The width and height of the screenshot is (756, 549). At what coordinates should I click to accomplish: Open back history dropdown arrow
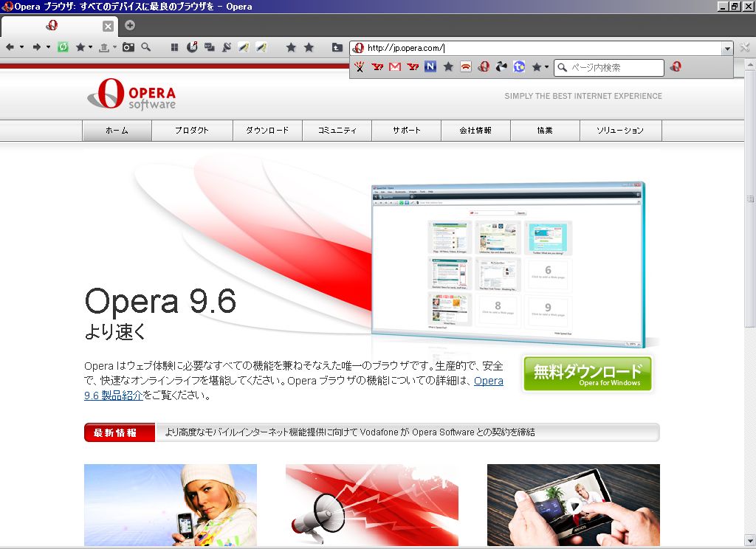[x=21, y=47]
